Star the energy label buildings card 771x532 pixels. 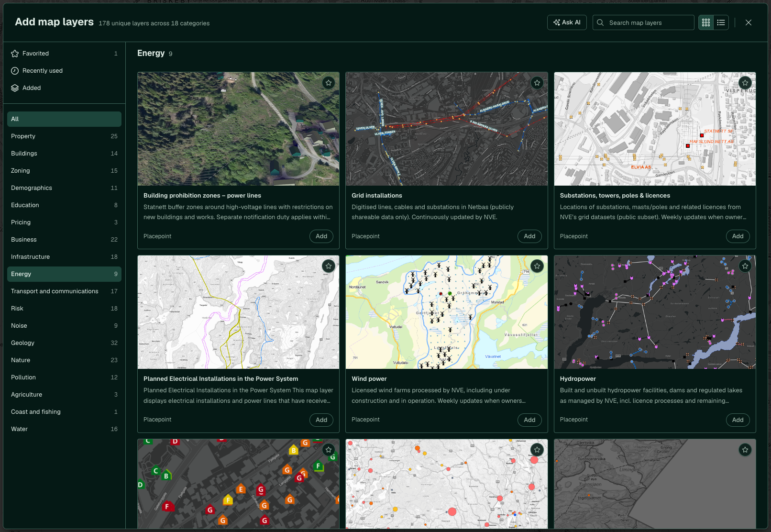(x=329, y=450)
